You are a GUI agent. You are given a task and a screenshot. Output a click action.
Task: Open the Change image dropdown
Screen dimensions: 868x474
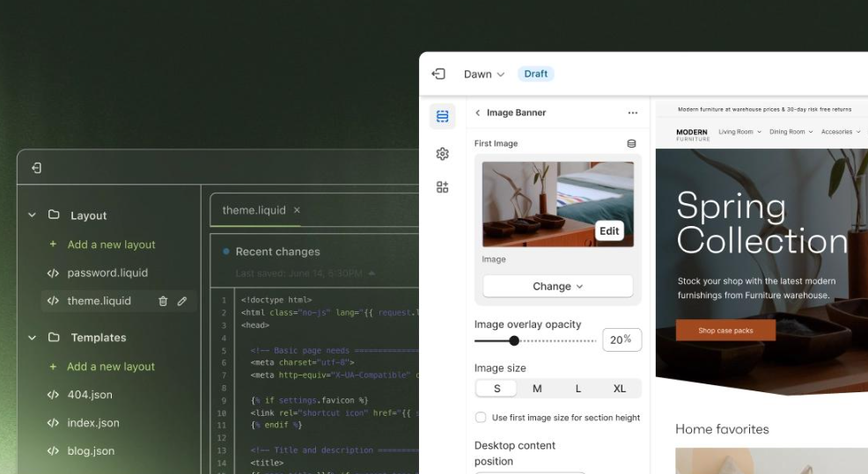click(x=558, y=287)
